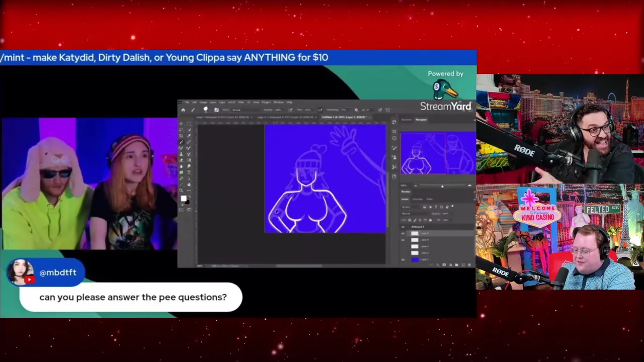Click the lock transparent pixels icon
The height and width of the screenshot is (362, 644).
point(410,220)
